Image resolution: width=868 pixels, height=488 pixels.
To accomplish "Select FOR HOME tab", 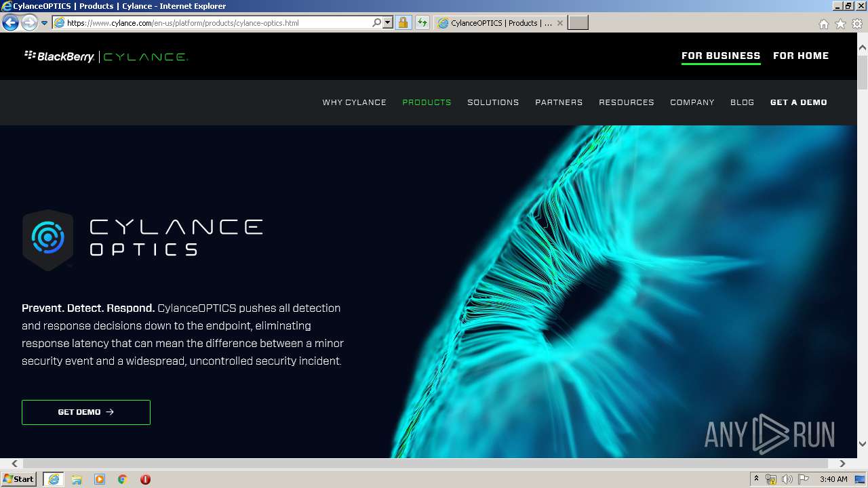I will (x=801, y=56).
